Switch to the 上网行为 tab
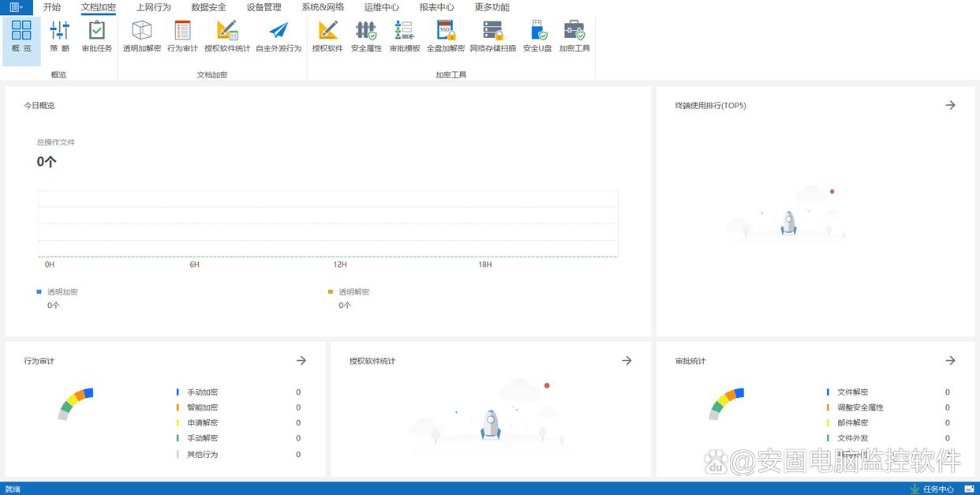 153,7
